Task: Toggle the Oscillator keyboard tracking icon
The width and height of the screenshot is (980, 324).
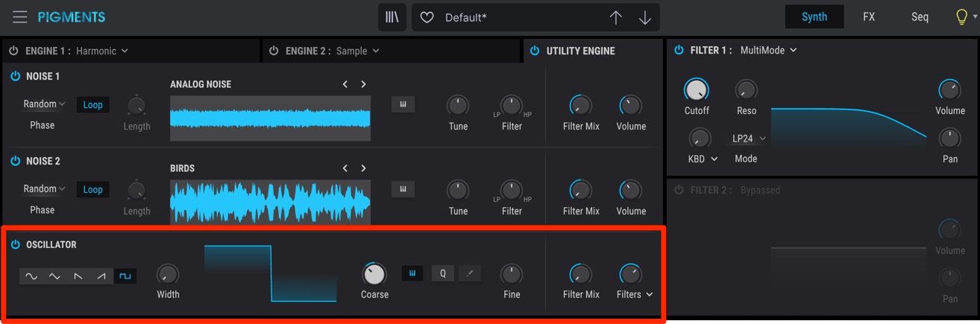Action: click(x=412, y=273)
